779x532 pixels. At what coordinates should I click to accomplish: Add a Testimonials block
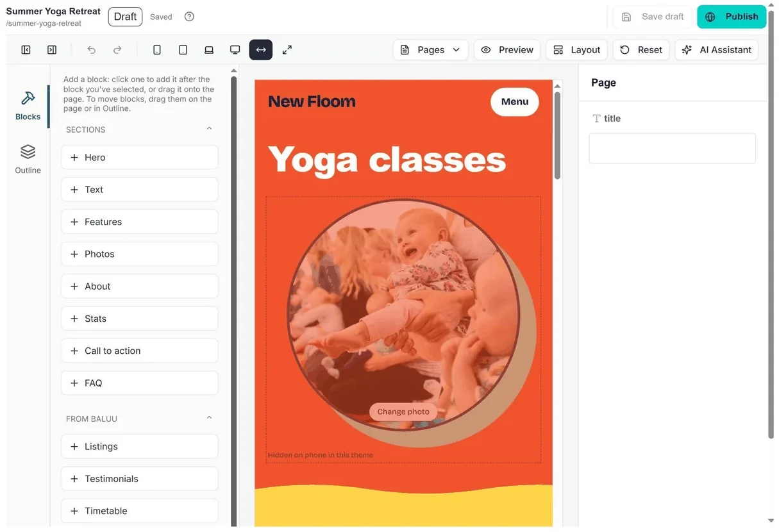coord(140,479)
